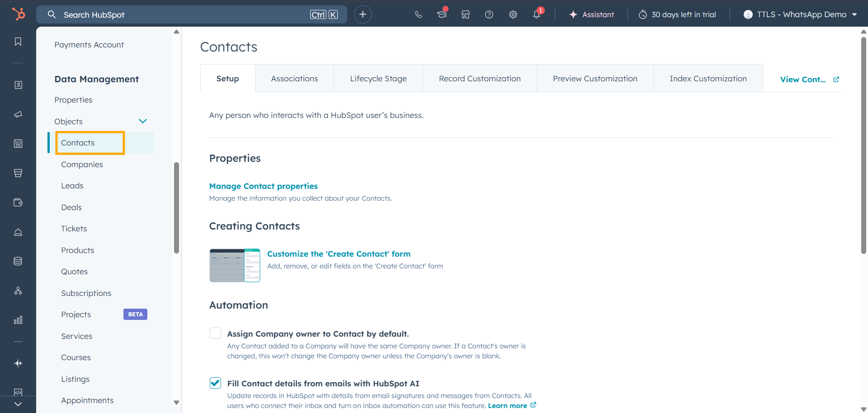The image size is (868, 413).
Task: Open the settings gear icon
Action: pos(513,14)
